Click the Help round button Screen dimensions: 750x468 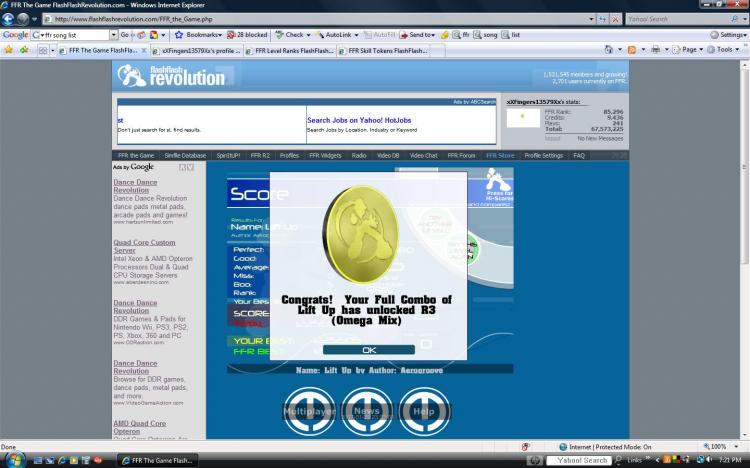point(424,412)
